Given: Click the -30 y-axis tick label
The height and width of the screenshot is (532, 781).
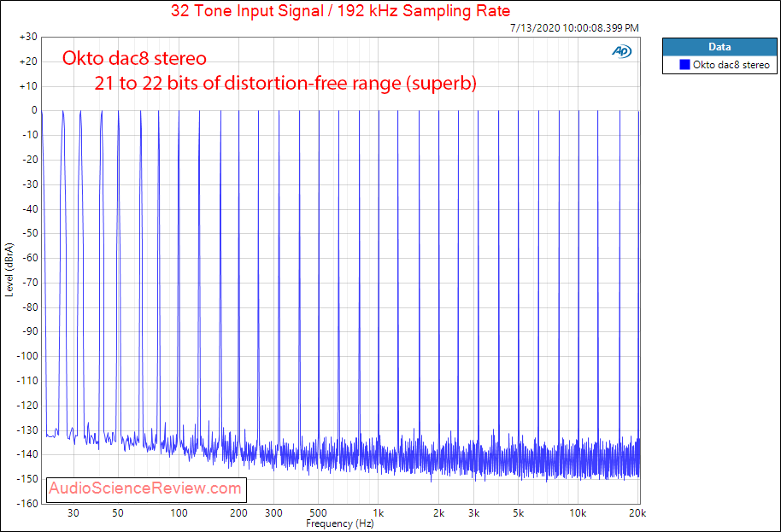Looking at the screenshot, I should 30,184.
